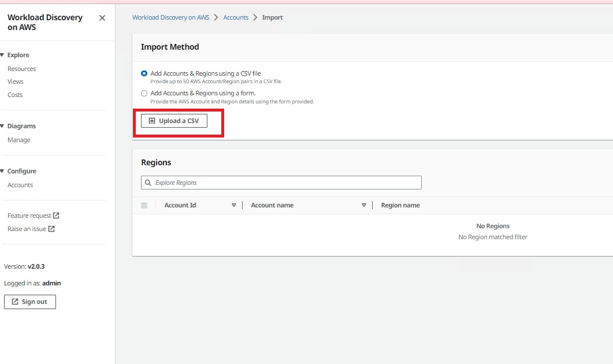The width and height of the screenshot is (613, 364).
Task: Toggle the select-all checkbox in the Regions table
Action: tap(144, 205)
